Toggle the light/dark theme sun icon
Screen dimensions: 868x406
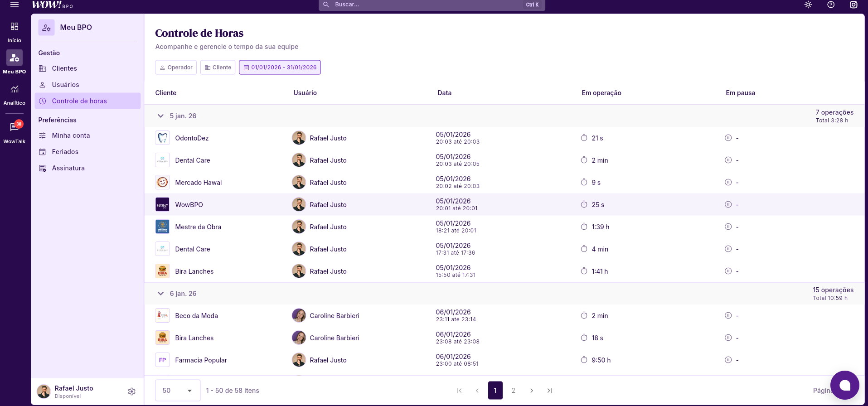pyautogui.click(x=808, y=5)
